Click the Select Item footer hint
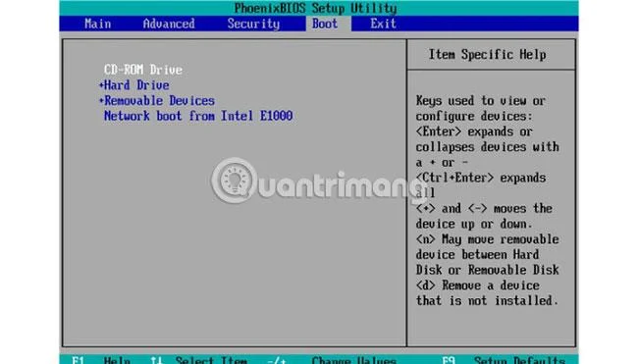 pos(211,360)
